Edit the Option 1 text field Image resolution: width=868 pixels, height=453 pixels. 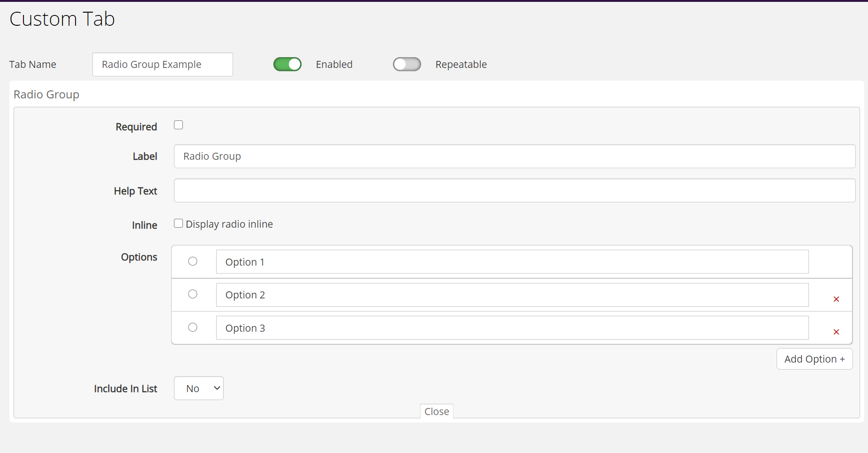pyautogui.click(x=512, y=261)
